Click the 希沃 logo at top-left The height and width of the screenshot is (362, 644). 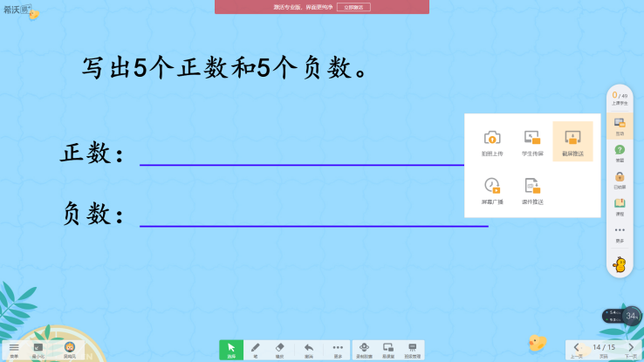(x=17, y=10)
